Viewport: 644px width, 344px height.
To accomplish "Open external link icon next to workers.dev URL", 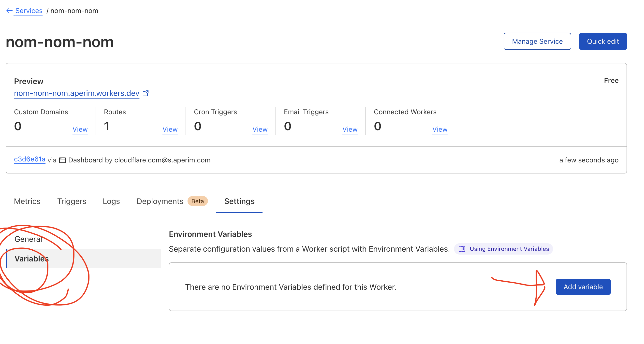I will [x=146, y=93].
